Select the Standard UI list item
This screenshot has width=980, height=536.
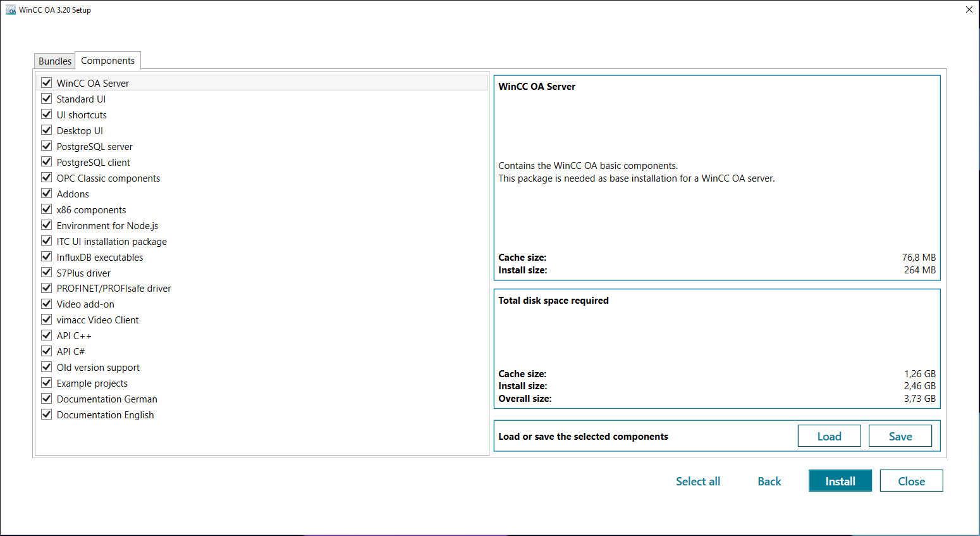click(x=81, y=99)
